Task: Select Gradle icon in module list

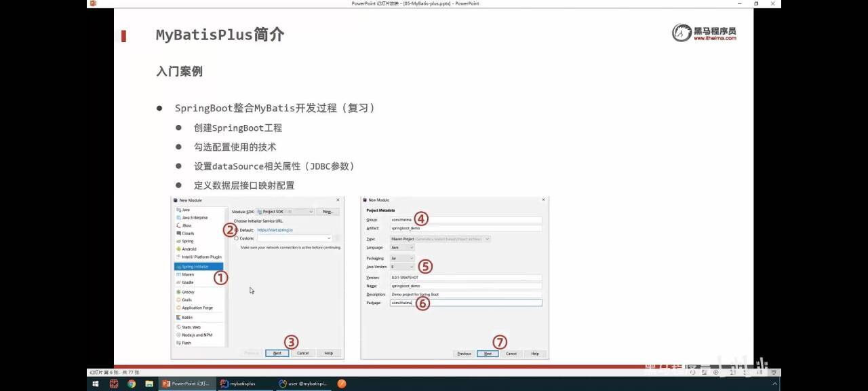Action: pyautogui.click(x=178, y=282)
